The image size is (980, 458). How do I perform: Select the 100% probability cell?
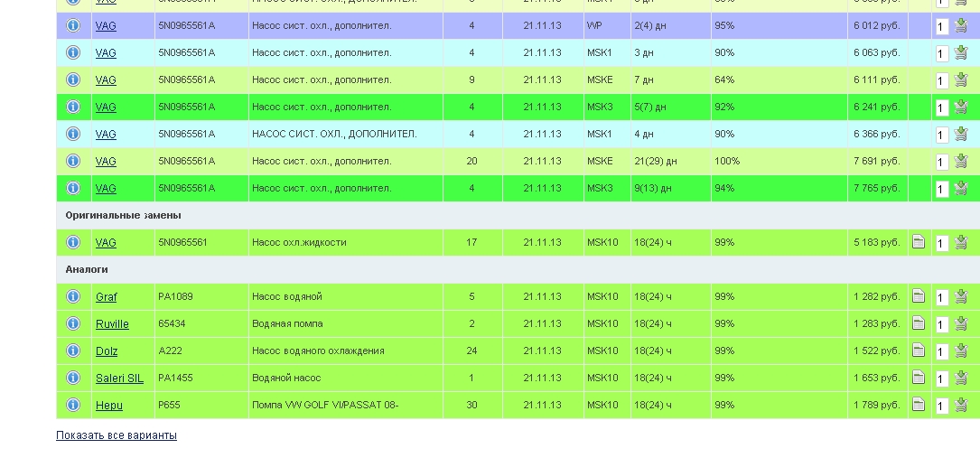pyautogui.click(x=779, y=161)
